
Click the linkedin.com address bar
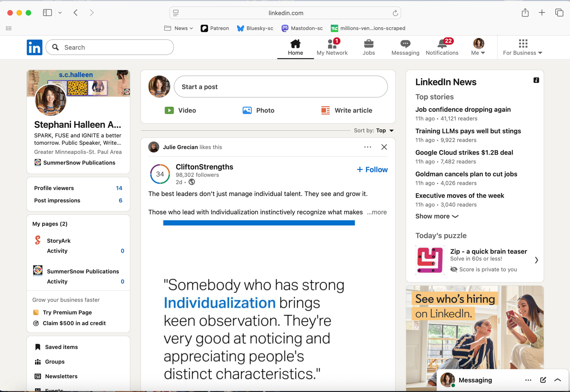285,13
